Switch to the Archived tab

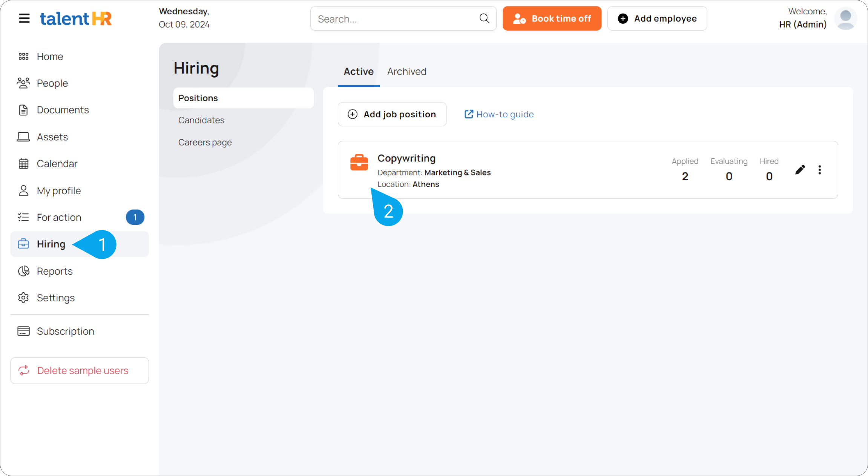(406, 72)
